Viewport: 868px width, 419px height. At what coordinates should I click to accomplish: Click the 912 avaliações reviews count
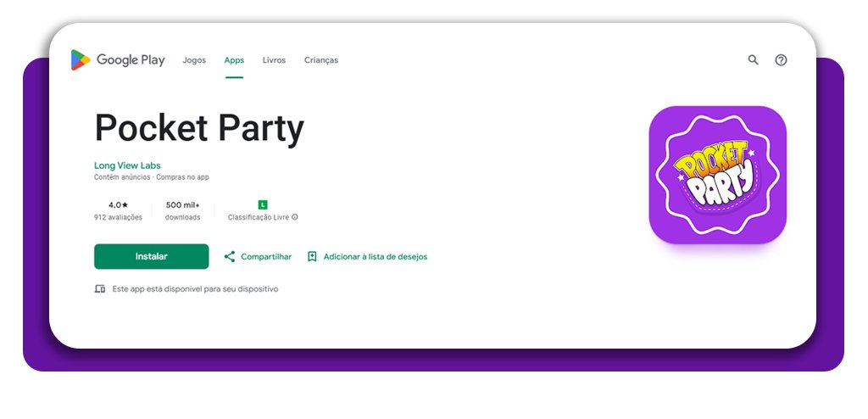[118, 217]
